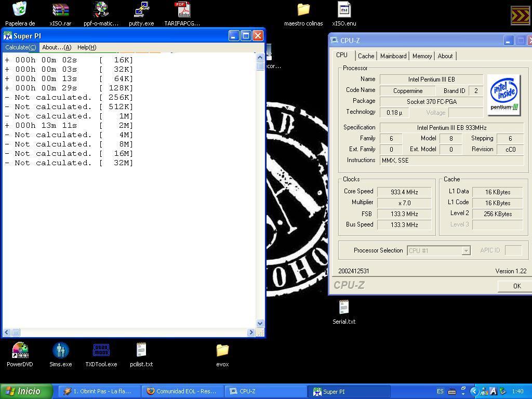Open the xISO.rar archive icon
Image resolution: width=532 pixels, height=399 pixels.
60,10
